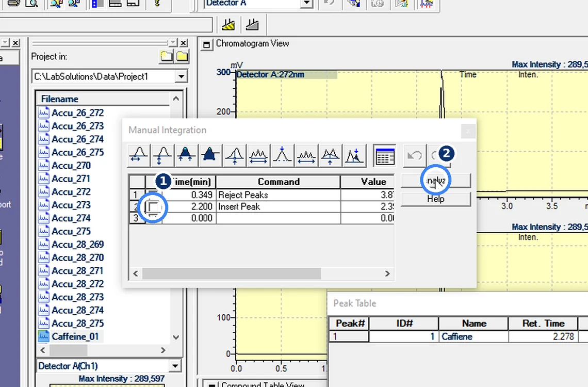Open the Detector A dropdown in the toolbar
Image resolution: width=588 pixels, height=387 pixels.
pyautogui.click(x=307, y=3)
